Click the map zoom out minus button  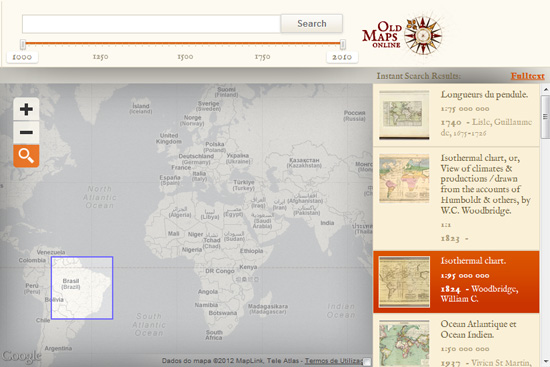26,132
